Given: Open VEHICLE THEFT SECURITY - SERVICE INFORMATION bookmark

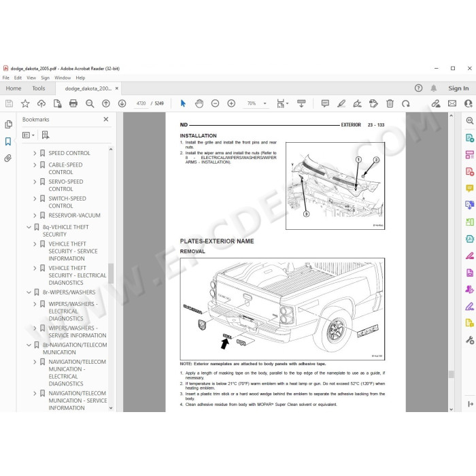Looking at the screenshot, I should click(x=73, y=251).
